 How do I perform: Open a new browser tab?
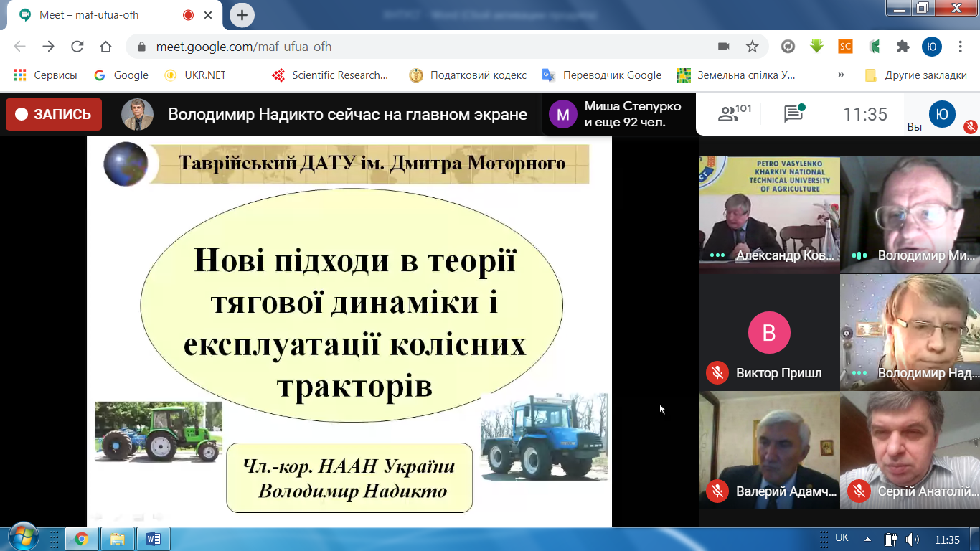(242, 14)
